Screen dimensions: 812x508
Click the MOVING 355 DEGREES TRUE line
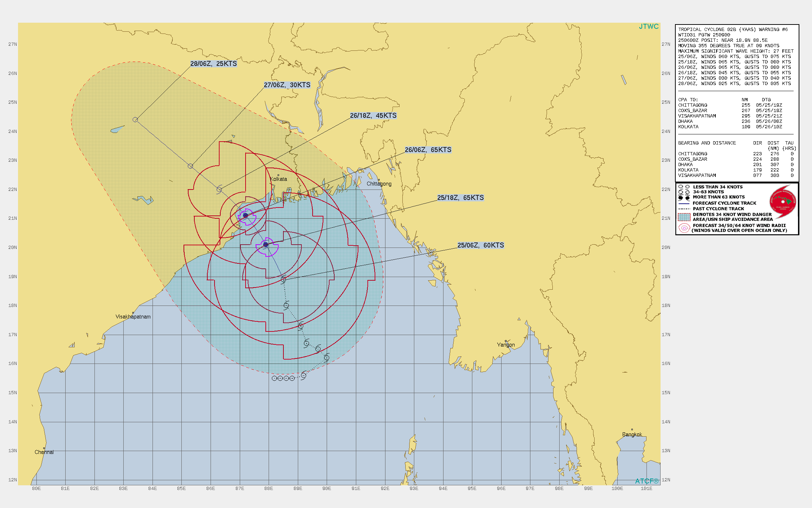[728, 46]
